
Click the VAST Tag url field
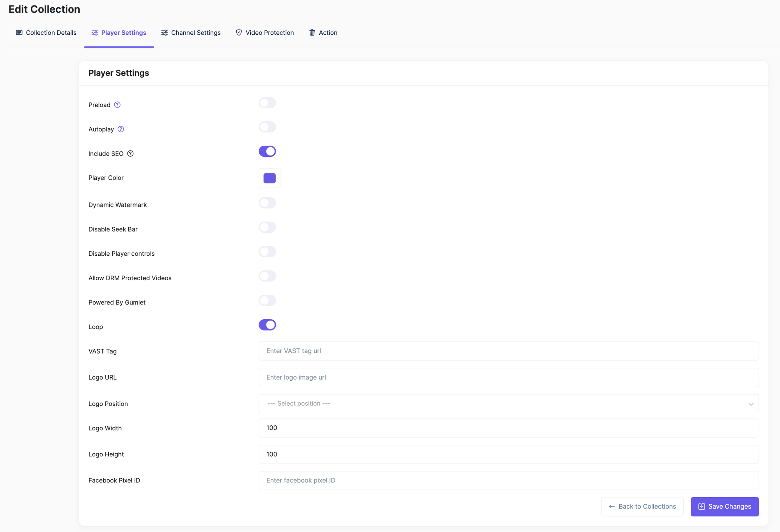[x=508, y=351]
